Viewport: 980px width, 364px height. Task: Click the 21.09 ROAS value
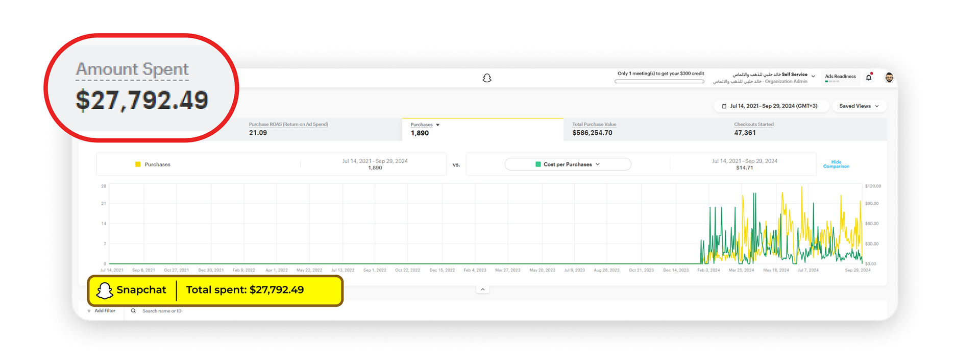click(258, 133)
